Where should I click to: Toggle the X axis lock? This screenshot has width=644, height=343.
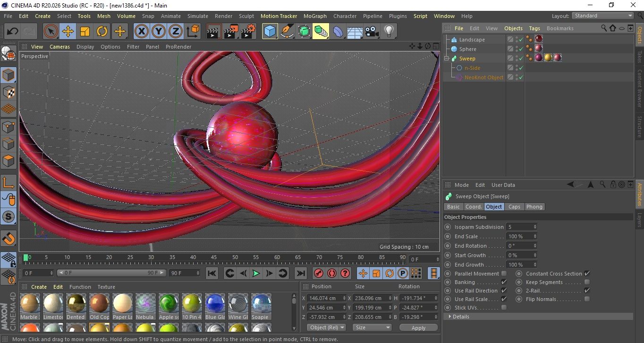(x=141, y=32)
